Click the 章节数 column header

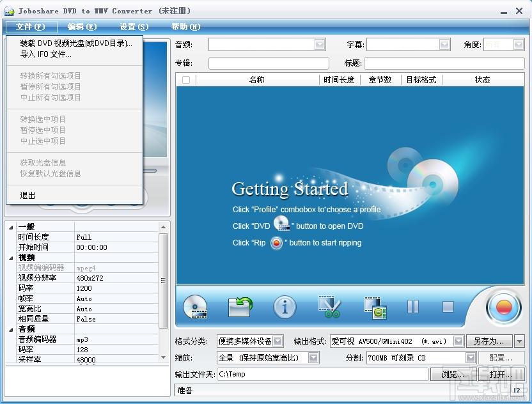point(380,80)
